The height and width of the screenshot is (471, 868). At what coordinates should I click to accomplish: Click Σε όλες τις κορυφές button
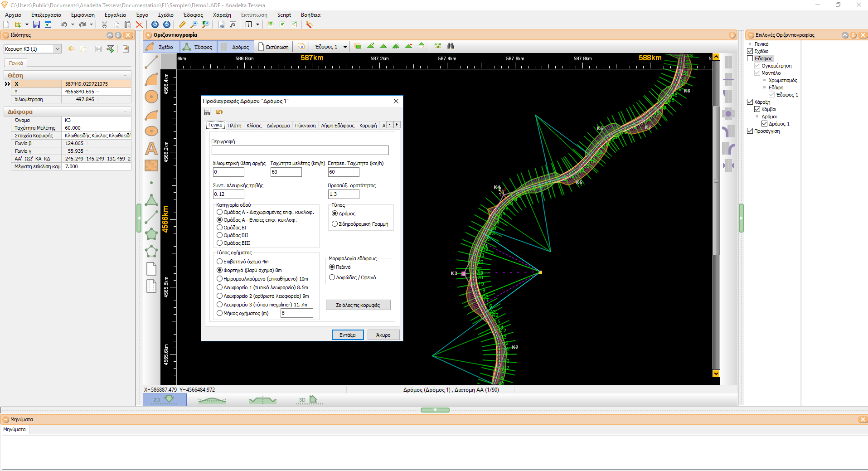(x=358, y=305)
